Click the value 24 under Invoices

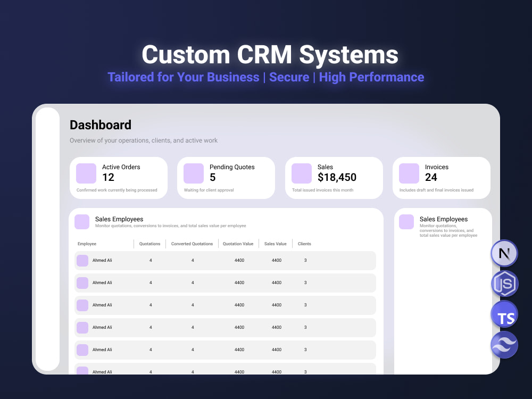pos(431,177)
